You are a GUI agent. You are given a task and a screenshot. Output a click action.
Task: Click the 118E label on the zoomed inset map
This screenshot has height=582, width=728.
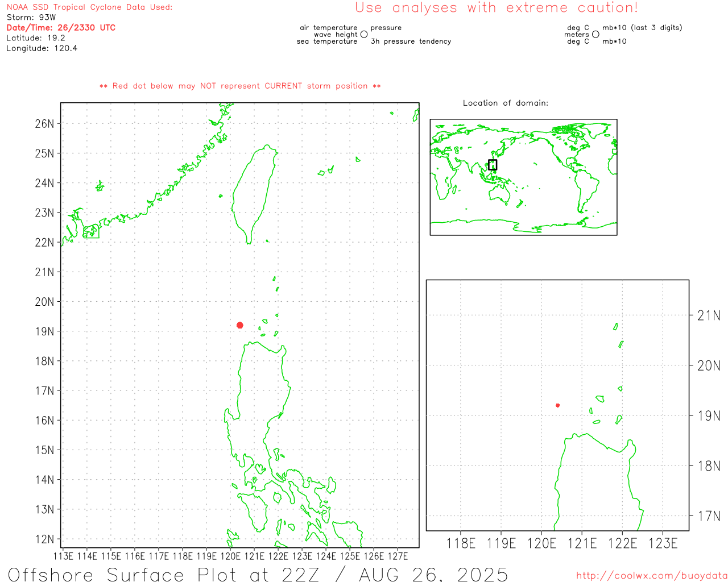click(461, 543)
